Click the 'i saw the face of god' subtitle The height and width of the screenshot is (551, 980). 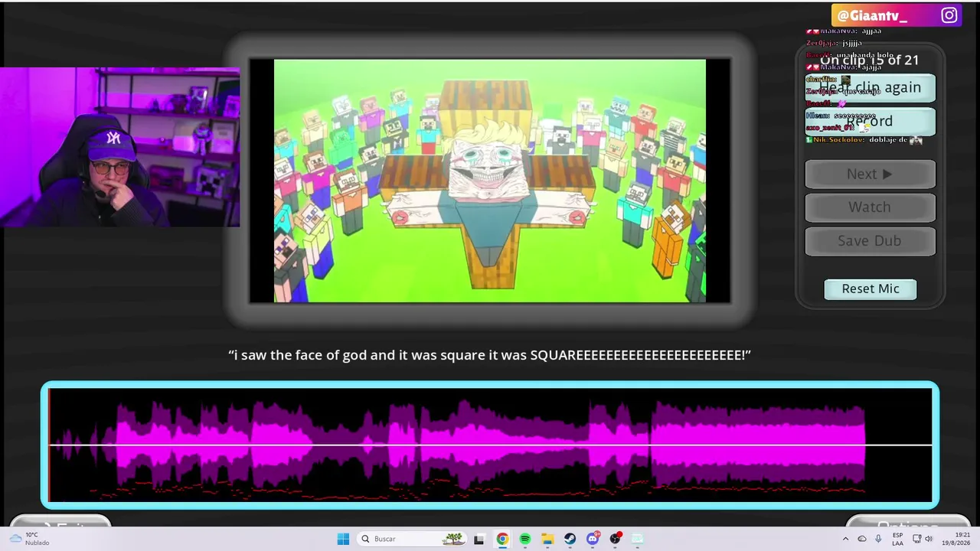pyautogui.click(x=489, y=355)
